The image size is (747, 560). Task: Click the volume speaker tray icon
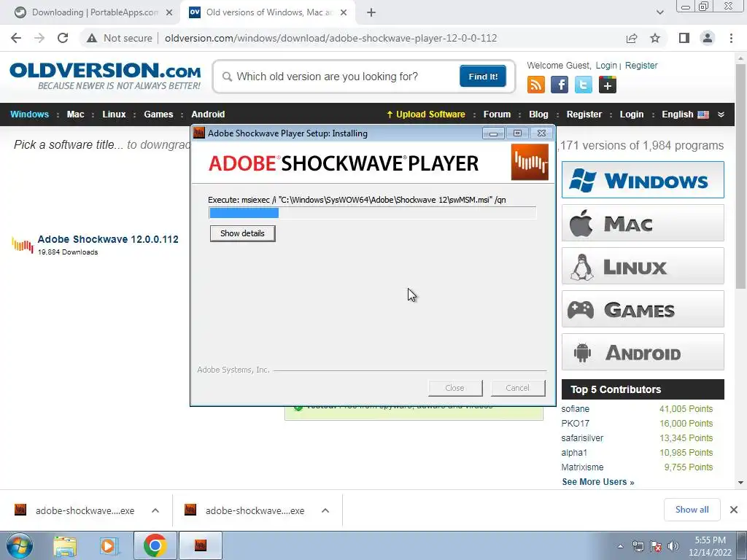click(673, 546)
